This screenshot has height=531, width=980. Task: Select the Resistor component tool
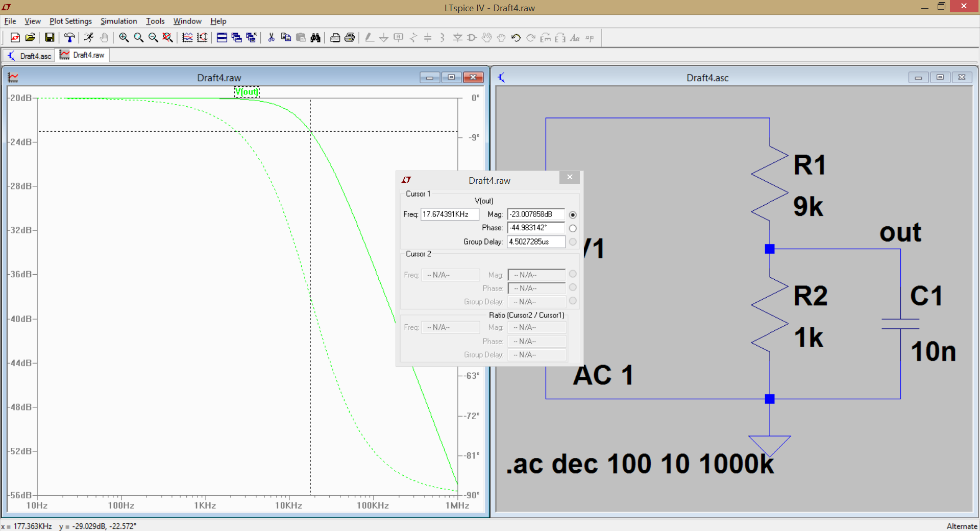click(413, 37)
